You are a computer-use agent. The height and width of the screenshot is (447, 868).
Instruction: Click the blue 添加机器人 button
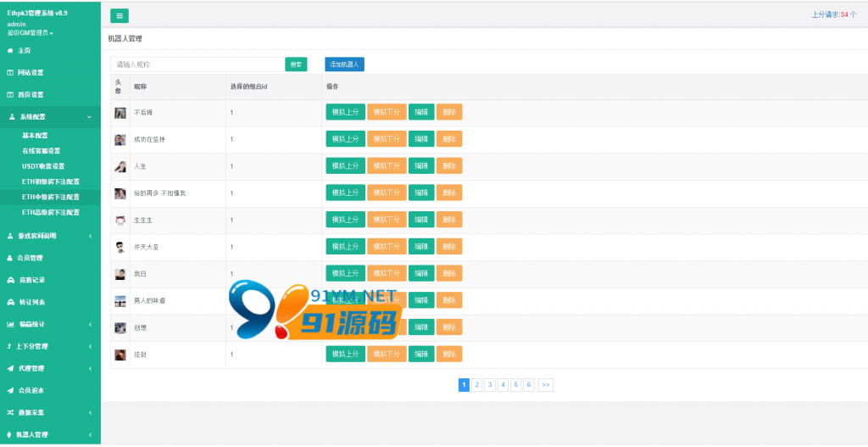click(344, 64)
